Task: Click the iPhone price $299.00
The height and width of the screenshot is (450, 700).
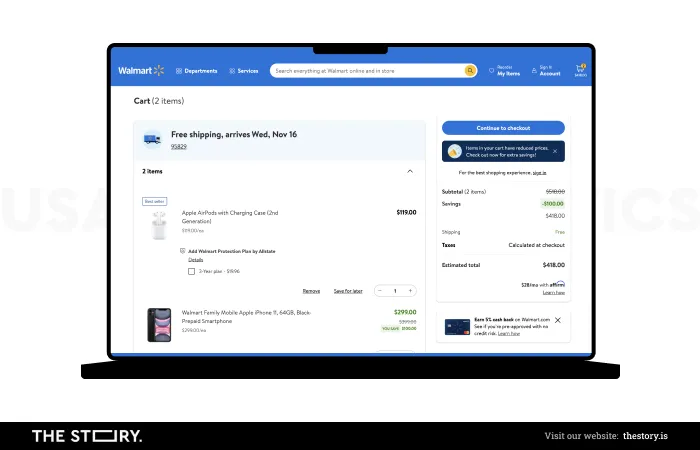Action: point(405,312)
